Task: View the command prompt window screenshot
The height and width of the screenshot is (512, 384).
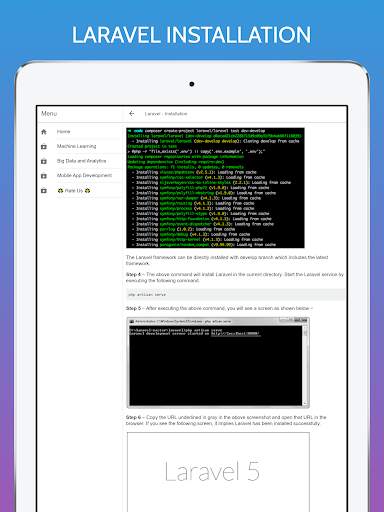Action: pos(218,362)
